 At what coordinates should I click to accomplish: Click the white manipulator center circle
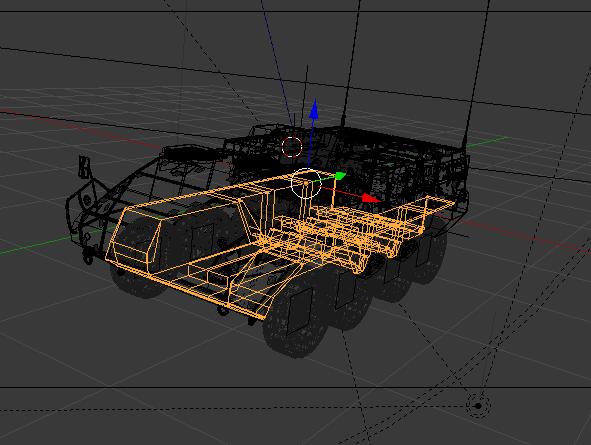tap(306, 183)
